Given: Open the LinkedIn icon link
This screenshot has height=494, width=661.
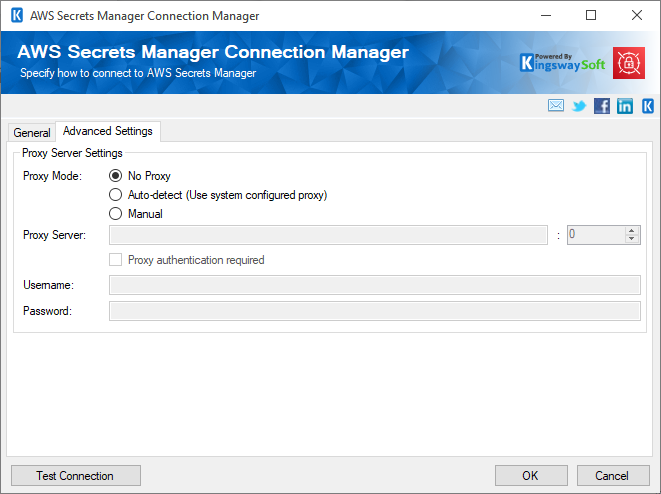Looking at the screenshot, I should (625, 106).
